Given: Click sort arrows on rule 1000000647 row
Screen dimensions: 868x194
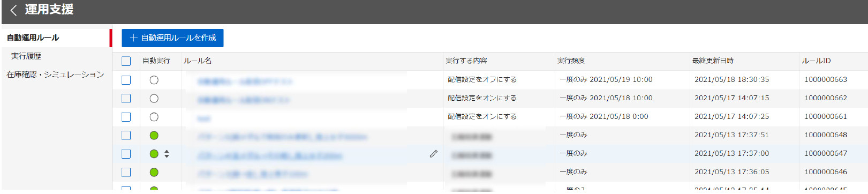Looking at the screenshot, I should [x=167, y=154].
